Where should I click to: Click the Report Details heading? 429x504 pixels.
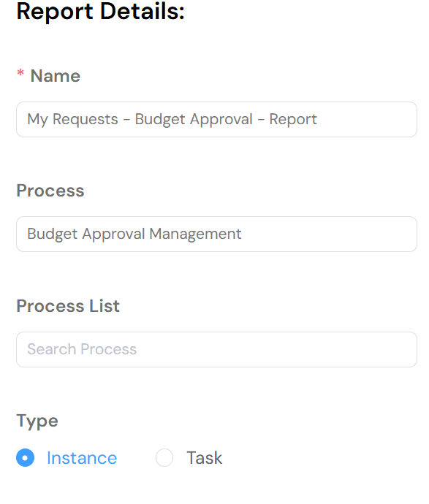pyautogui.click(x=100, y=11)
